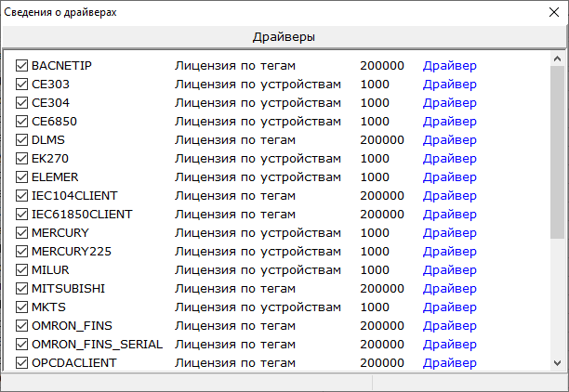
Task: Click the 1000 value in MKTS row
Action: (x=375, y=307)
